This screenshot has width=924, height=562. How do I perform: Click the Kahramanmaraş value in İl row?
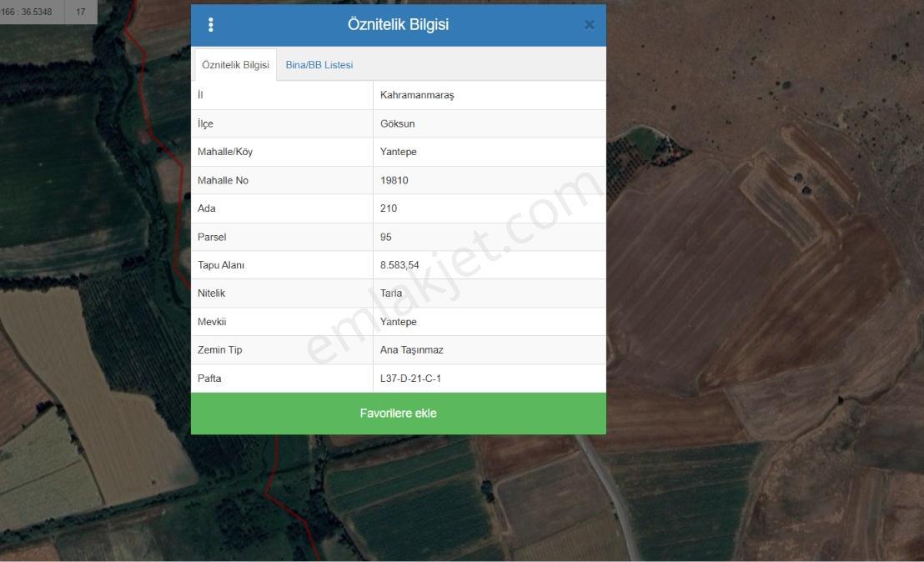coord(417,95)
